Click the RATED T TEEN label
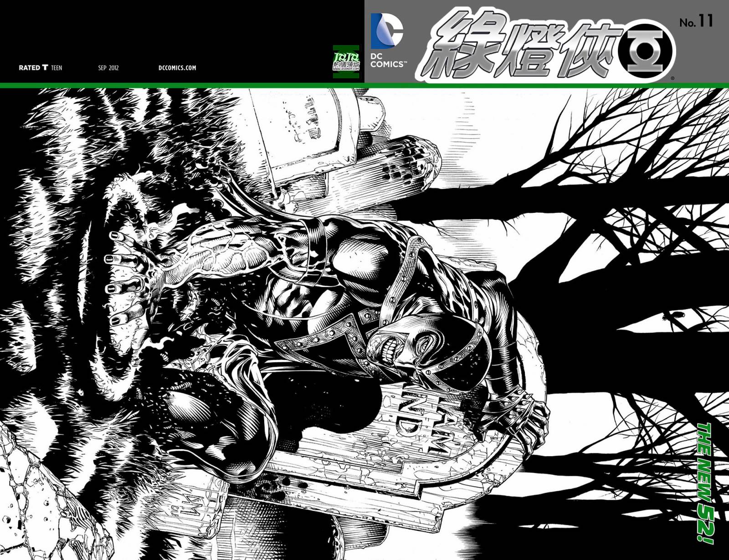Image resolution: width=729 pixels, height=560 pixels. coord(40,68)
